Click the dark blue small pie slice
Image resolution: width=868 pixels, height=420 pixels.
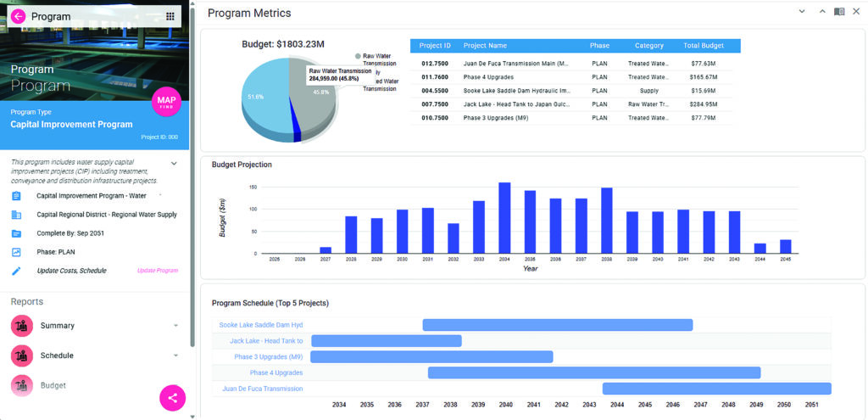click(297, 132)
